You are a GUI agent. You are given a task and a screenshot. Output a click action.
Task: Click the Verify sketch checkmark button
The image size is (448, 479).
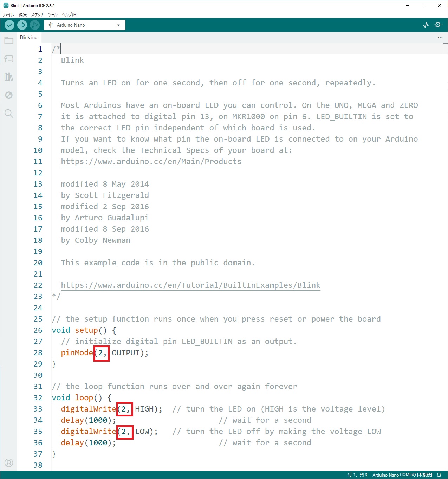tap(9, 25)
